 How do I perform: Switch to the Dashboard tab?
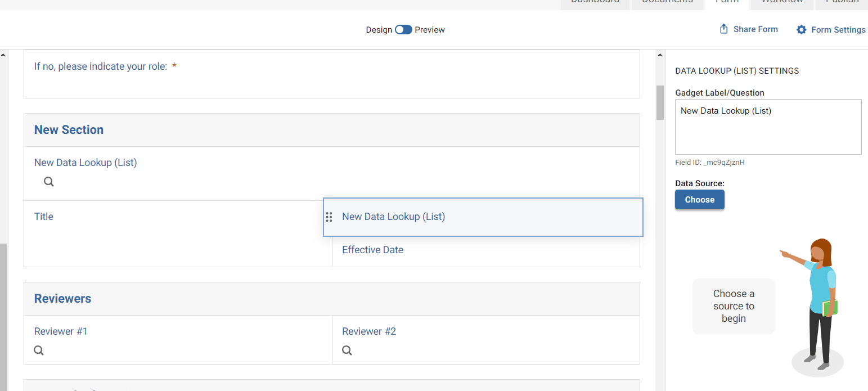595,2
